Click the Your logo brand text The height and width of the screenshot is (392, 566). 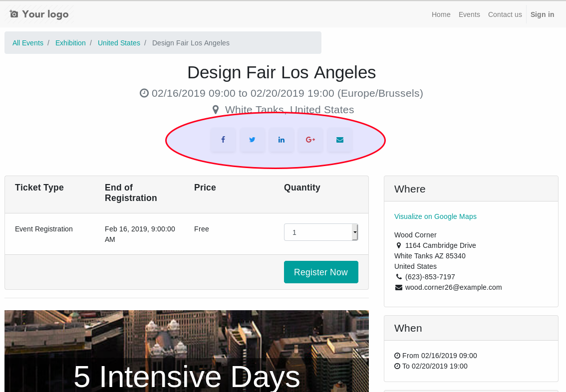pyautogui.click(x=45, y=14)
